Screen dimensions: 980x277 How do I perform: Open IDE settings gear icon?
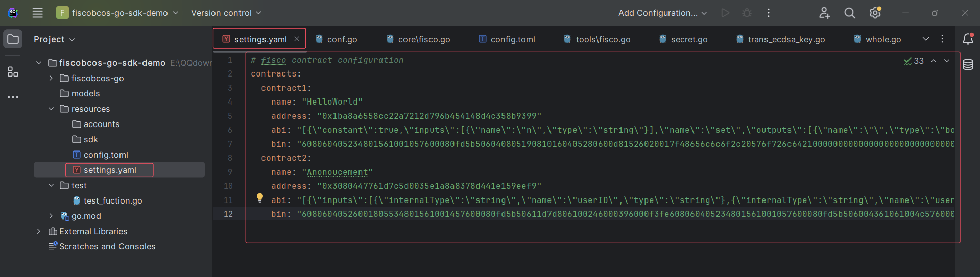pyautogui.click(x=875, y=13)
